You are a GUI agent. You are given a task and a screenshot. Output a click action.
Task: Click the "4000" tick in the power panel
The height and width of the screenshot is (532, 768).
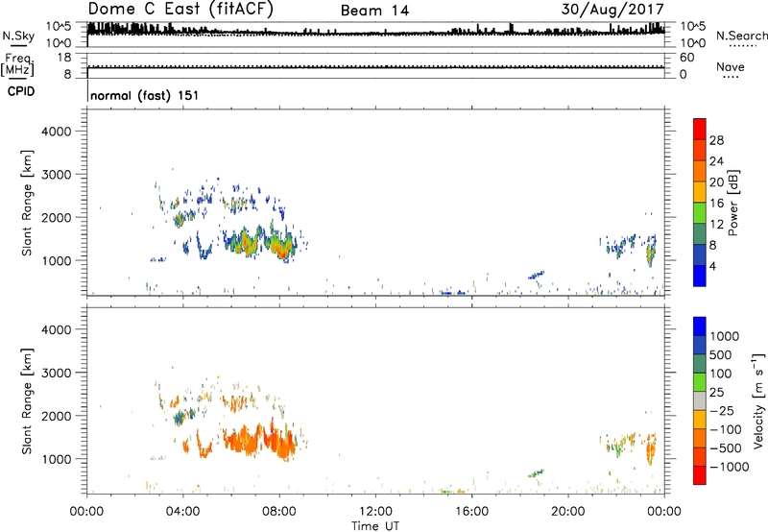click(57, 132)
